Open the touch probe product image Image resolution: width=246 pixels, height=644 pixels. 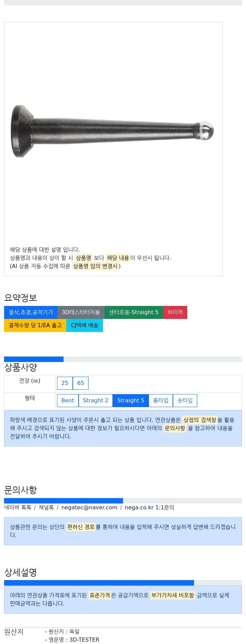tap(113, 131)
